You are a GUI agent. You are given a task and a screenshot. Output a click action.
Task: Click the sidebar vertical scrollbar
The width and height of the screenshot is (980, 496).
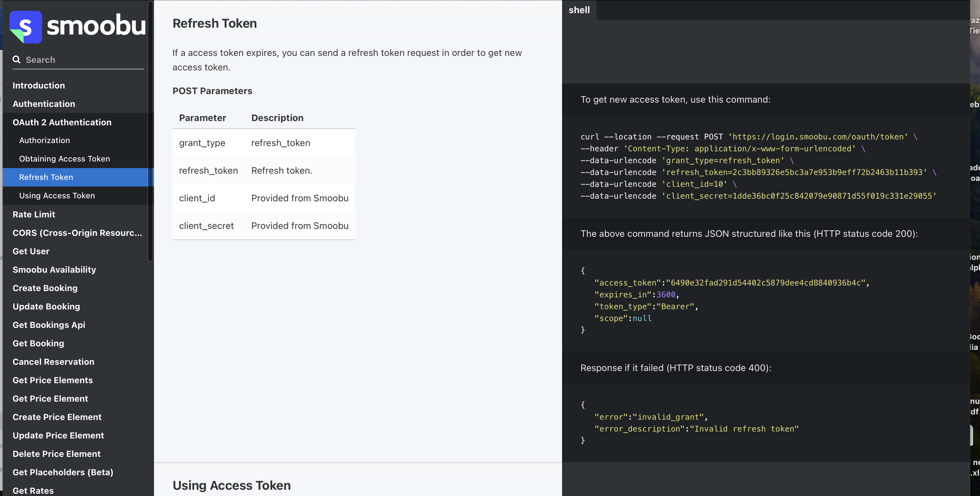pyautogui.click(x=150, y=131)
